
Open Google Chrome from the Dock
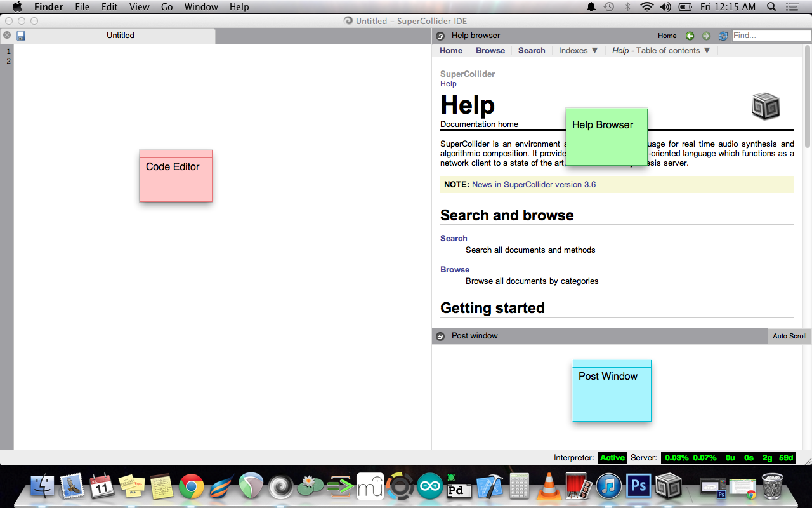click(192, 486)
